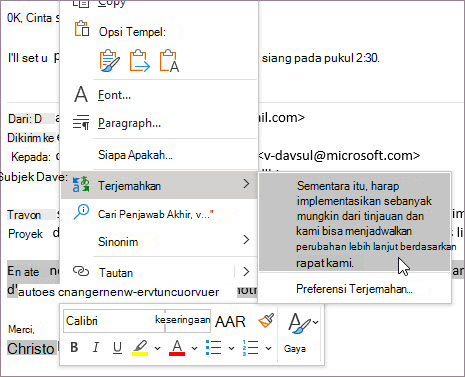Click the translated text Sementara itu, harap
This screenshot has height=377, width=465.
[348, 186]
